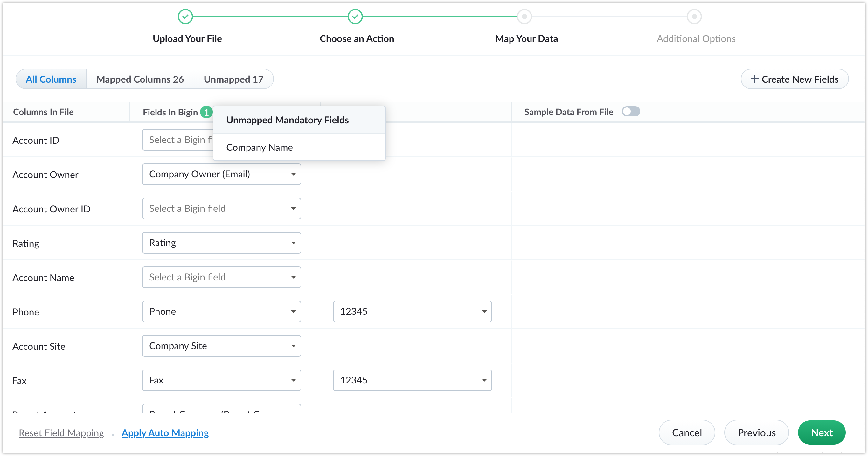Image resolution: width=868 pixels, height=456 pixels.
Task: Click the Choose an Action checkmark step icon
Action: point(355,16)
